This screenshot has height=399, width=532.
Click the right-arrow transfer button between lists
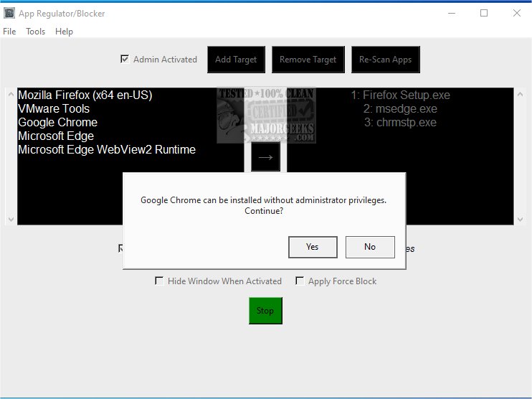coord(265,157)
